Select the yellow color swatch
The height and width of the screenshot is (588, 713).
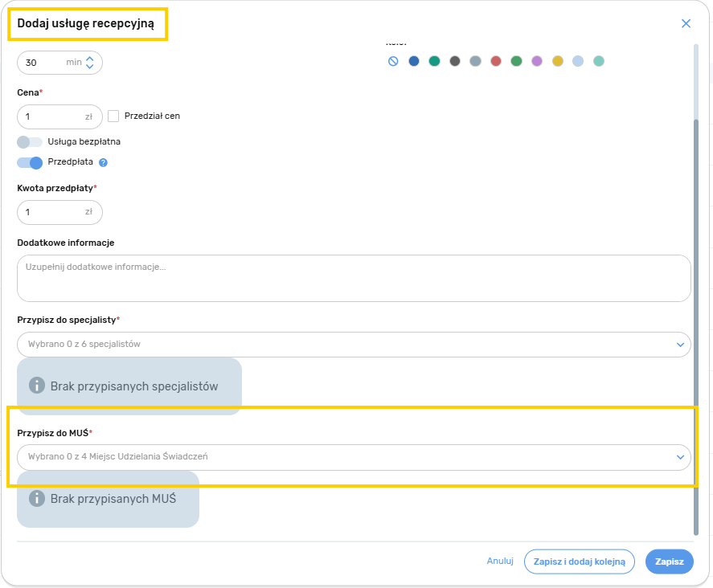click(558, 61)
